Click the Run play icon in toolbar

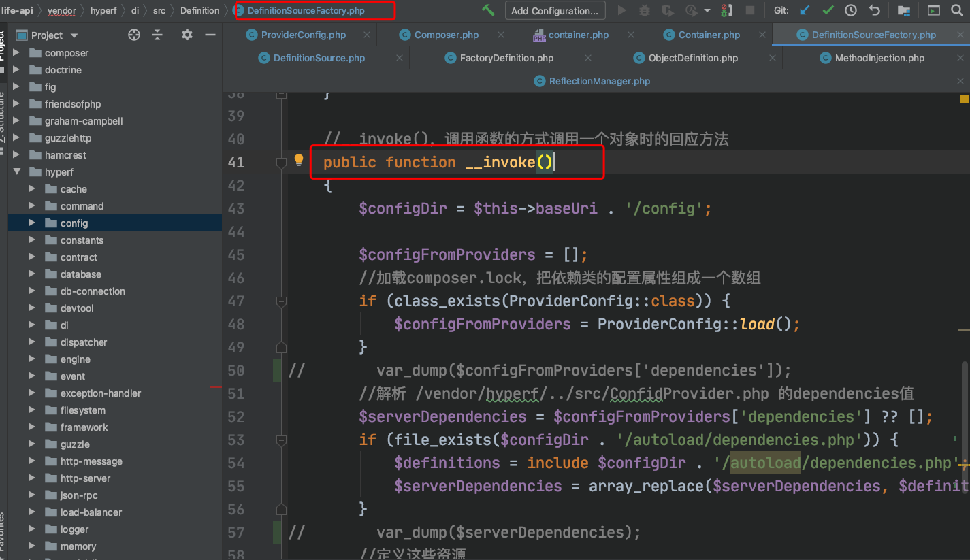(621, 10)
